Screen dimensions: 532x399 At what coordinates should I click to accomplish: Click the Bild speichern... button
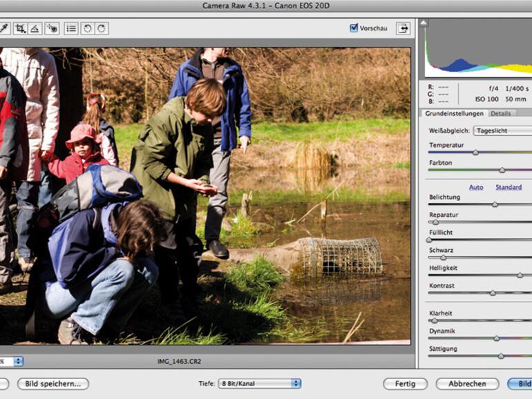click(53, 384)
